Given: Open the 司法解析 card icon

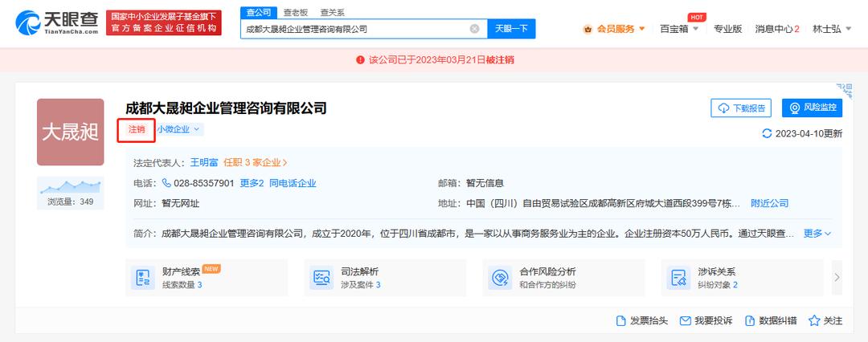Looking at the screenshot, I should tap(321, 278).
